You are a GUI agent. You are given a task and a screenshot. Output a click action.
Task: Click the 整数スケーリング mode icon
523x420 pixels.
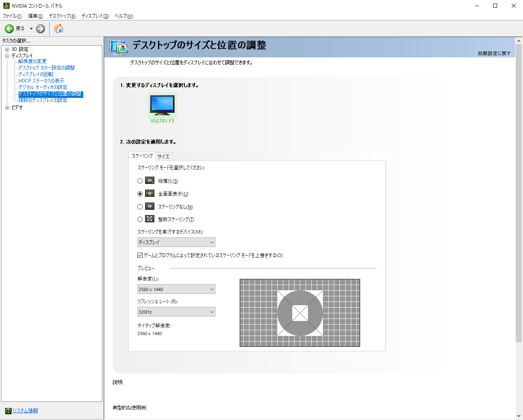(x=150, y=219)
